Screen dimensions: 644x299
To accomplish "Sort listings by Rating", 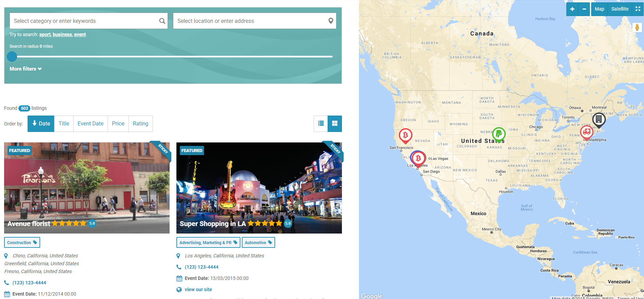I will (140, 124).
